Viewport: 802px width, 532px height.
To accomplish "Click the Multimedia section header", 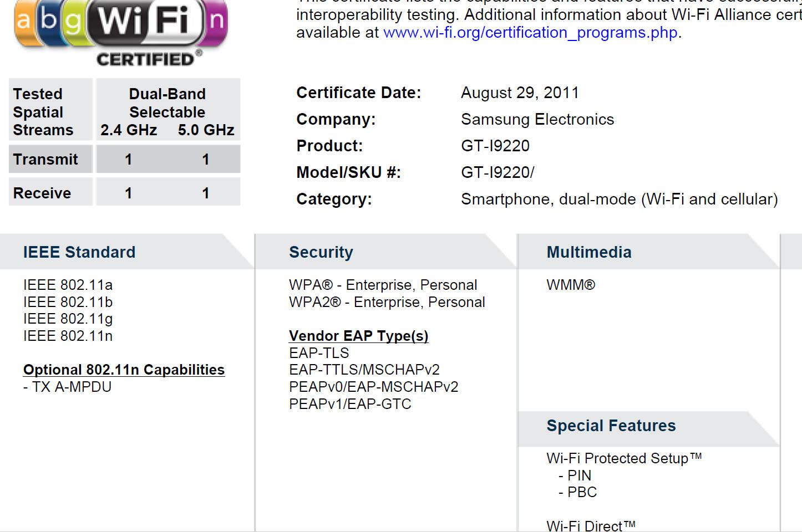I will (589, 252).
